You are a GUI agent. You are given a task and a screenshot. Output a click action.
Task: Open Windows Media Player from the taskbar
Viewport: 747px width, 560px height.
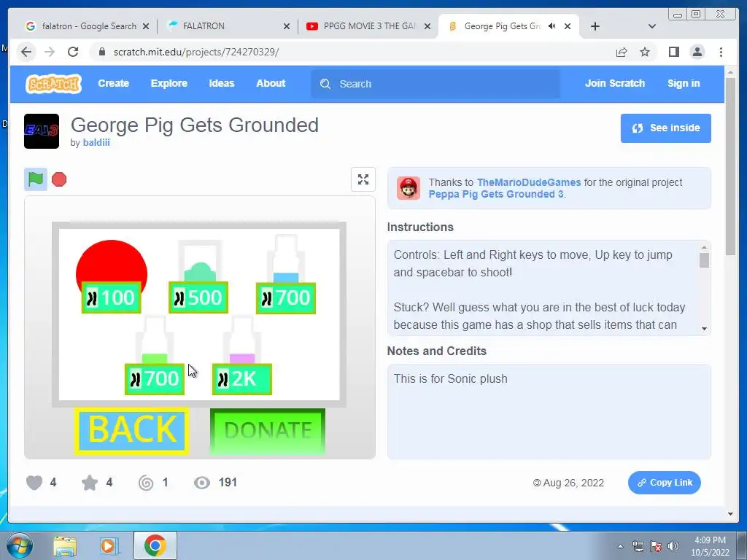[108, 545]
